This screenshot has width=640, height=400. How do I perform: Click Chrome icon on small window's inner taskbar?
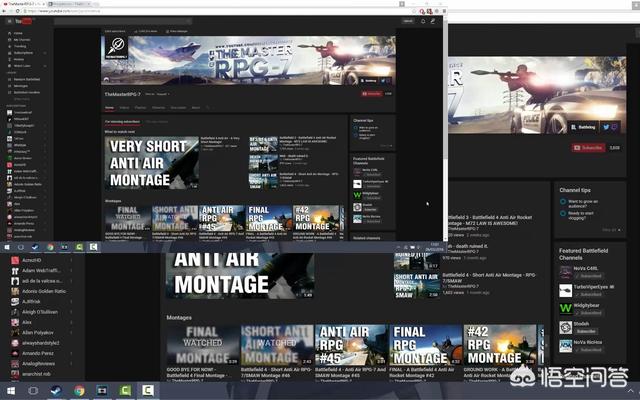50,247
